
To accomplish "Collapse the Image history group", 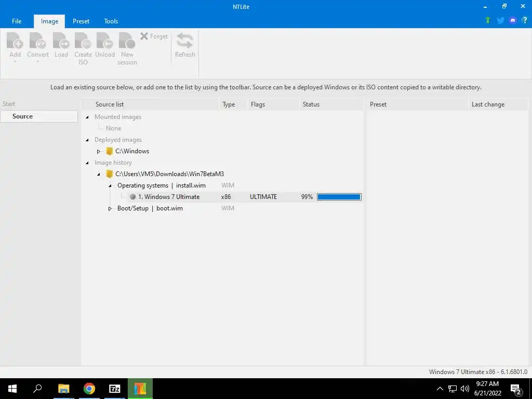I will (x=87, y=163).
